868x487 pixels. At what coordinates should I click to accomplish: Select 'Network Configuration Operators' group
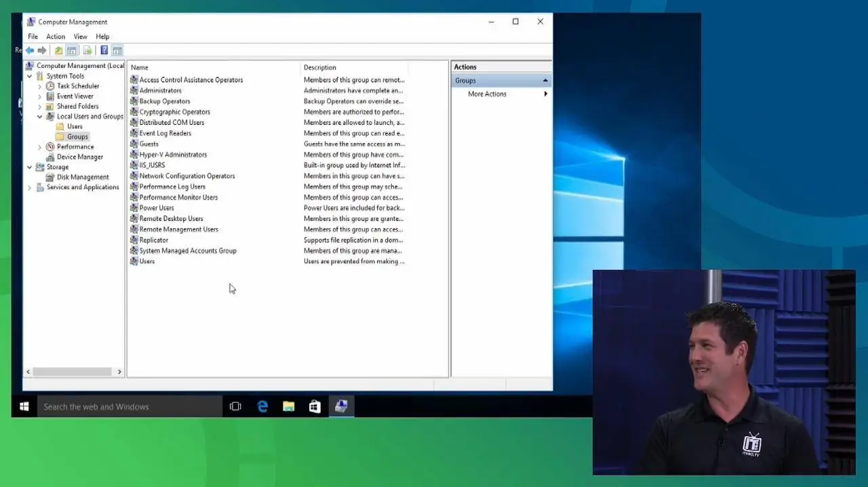[186, 176]
